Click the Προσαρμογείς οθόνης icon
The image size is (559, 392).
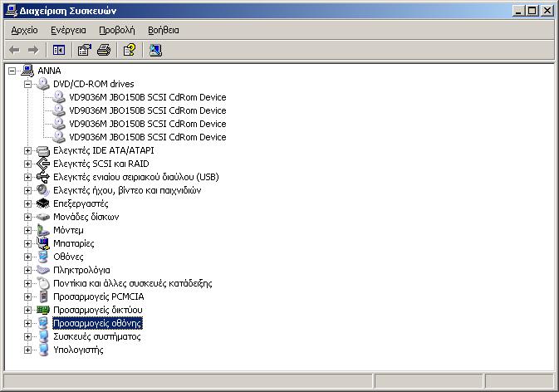(43, 324)
